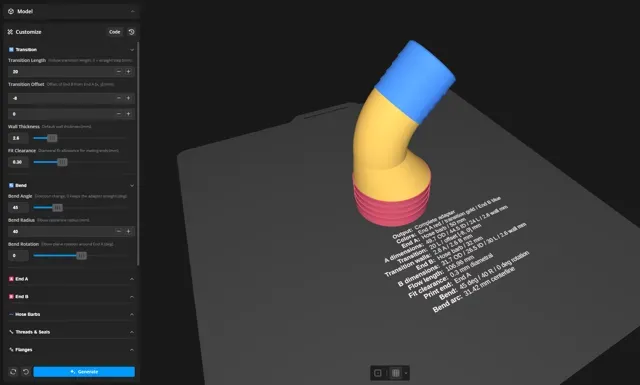This screenshot has width=640, height=385.
Task: Open the dropdown arrow next to grid icon
Action: (x=405, y=373)
